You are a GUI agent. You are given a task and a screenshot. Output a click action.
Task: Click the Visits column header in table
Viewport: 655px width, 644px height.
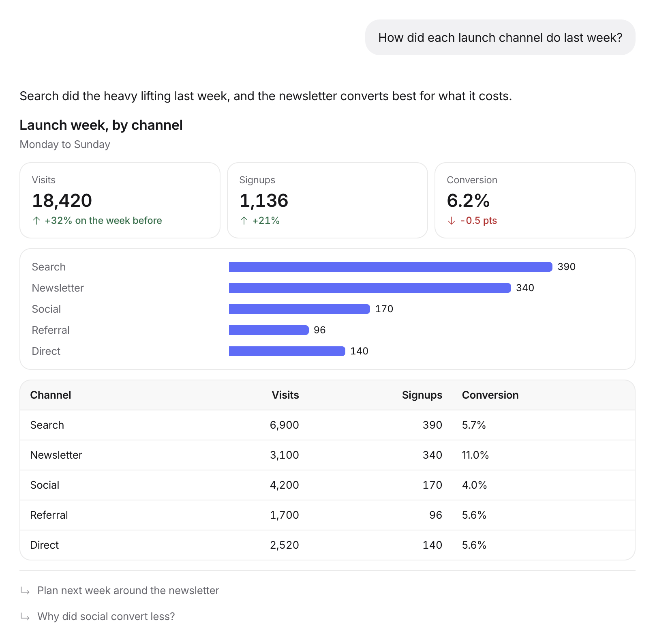(285, 395)
